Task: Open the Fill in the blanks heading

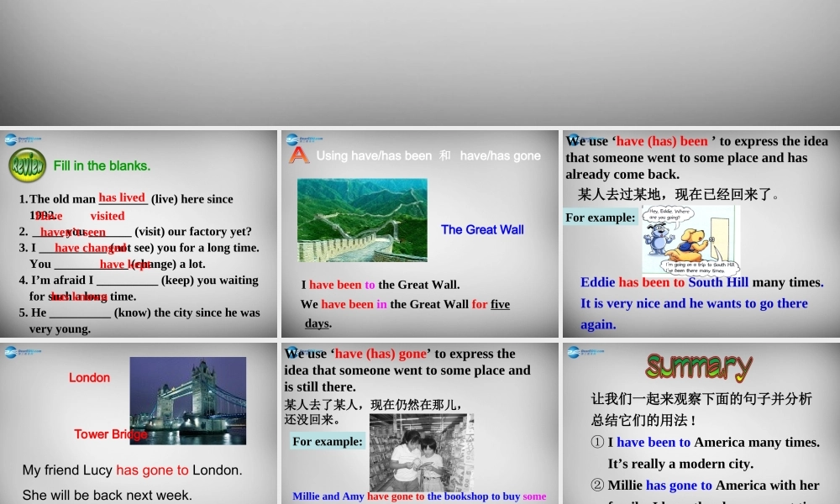Action: [x=101, y=165]
